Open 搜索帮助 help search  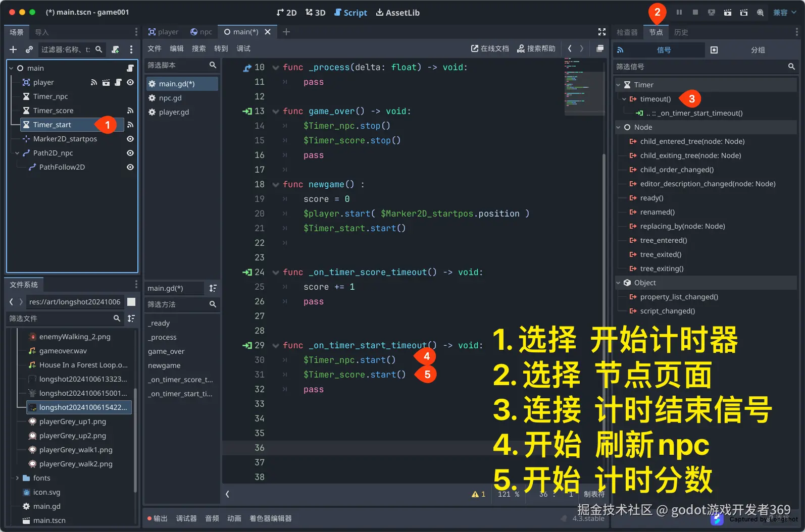click(536, 48)
